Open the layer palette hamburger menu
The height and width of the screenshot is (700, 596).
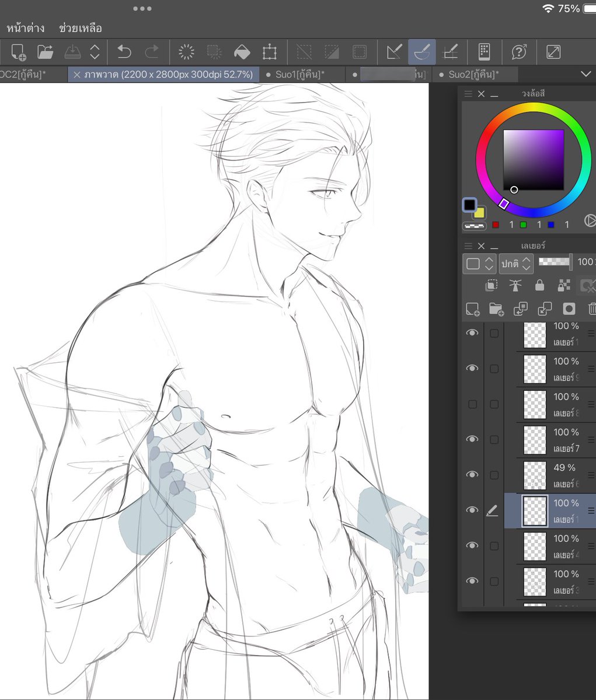coord(468,246)
